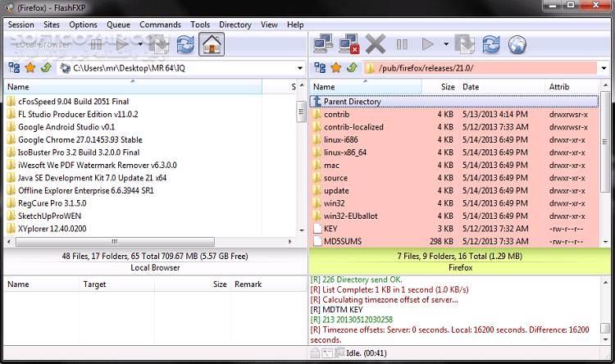
Task: Click the middle status bar panel icon
Action: 326,353
